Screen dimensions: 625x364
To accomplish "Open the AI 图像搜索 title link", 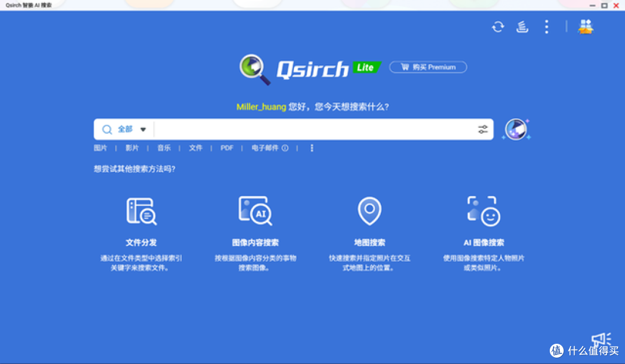I will [484, 242].
